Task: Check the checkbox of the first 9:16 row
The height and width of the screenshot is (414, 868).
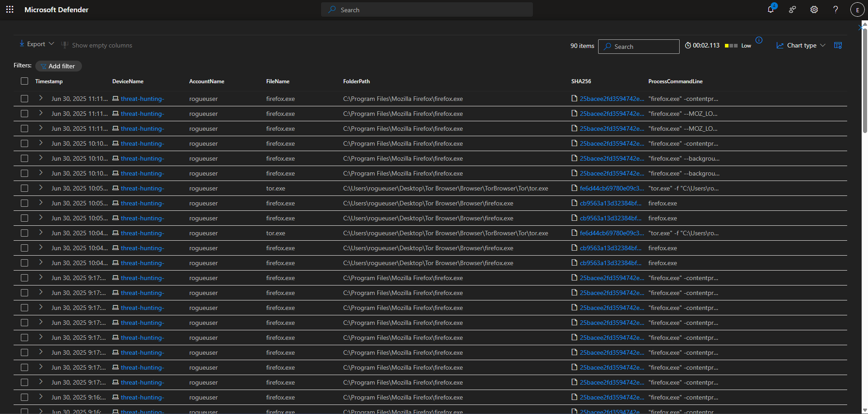Action: tap(24, 397)
